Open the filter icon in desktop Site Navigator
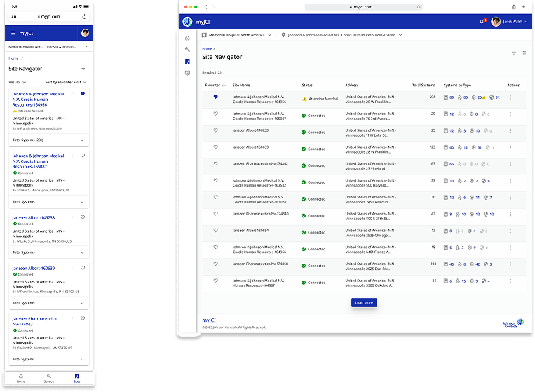 point(513,53)
